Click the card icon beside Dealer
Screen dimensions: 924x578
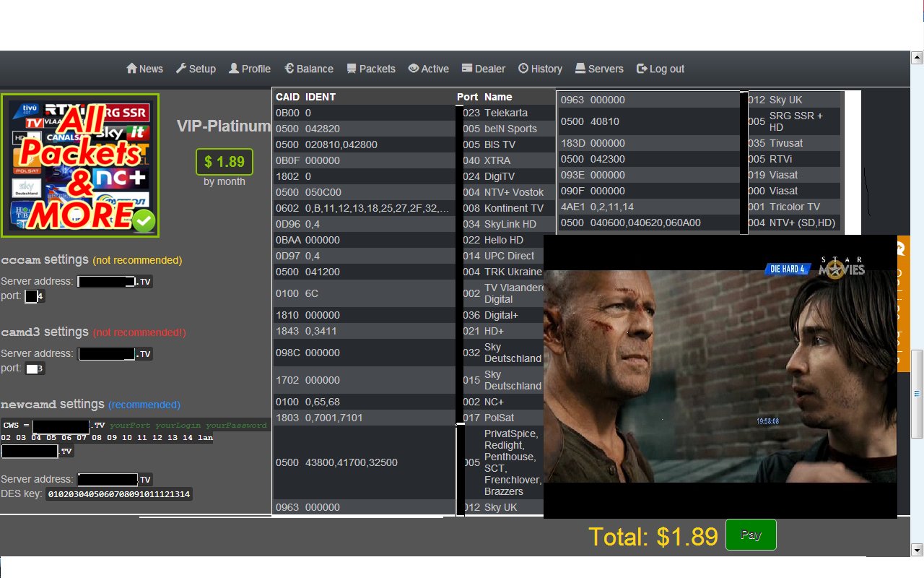467,68
